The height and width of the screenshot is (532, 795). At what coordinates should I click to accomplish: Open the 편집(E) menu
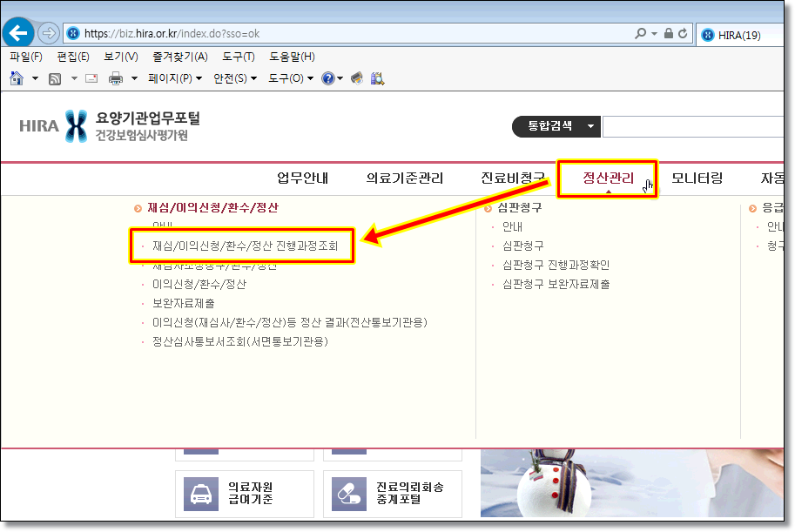[x=73, y=57]
